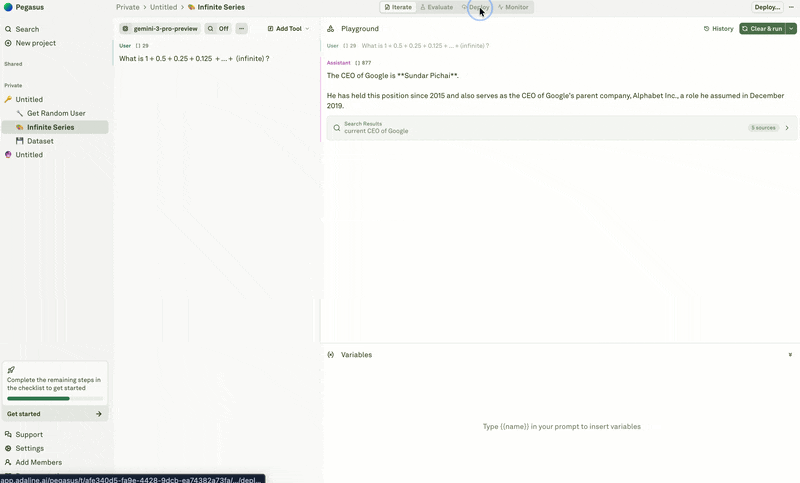
Task: Open the gemini-3-pro-preview model selector
Action: click(160, 29)
